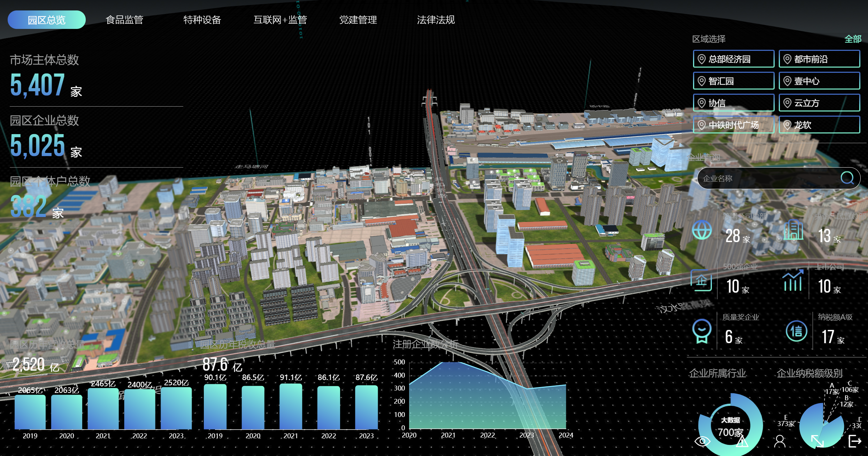Click the search magnifier icon
The height and width of the screenshot is (456, 868).
point(847,178)
